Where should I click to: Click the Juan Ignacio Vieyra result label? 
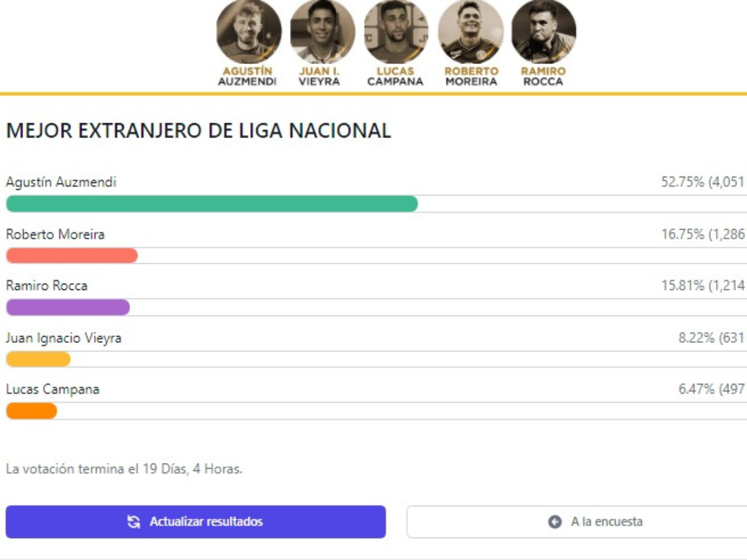[63, 338]
